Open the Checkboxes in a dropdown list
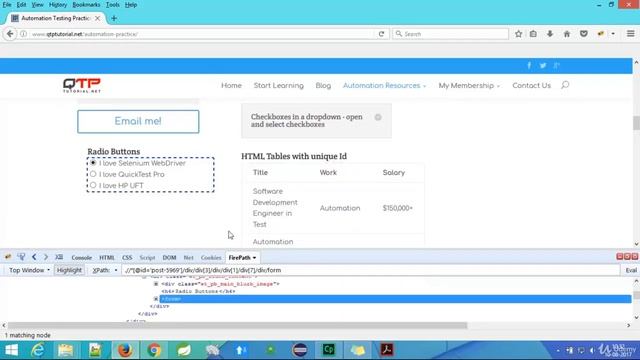640x360 pixels. (x=316, y=121)
